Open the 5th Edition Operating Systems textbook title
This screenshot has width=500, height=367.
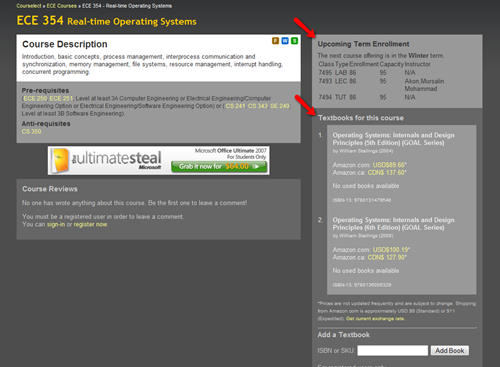393,139
